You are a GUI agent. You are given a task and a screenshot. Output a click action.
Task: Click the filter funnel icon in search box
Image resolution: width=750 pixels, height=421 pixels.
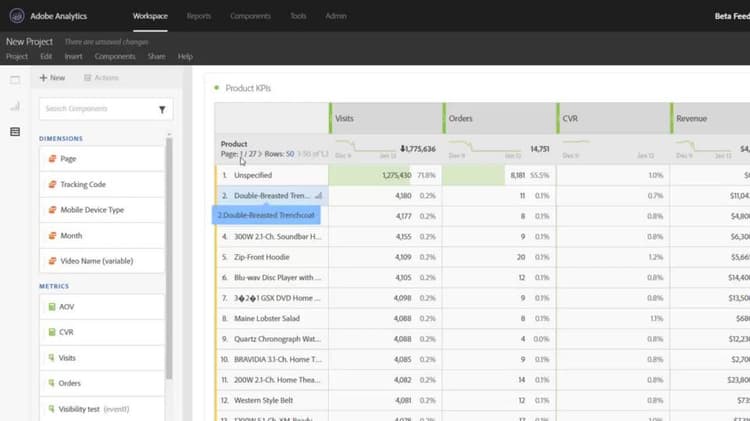coord(162,110)
